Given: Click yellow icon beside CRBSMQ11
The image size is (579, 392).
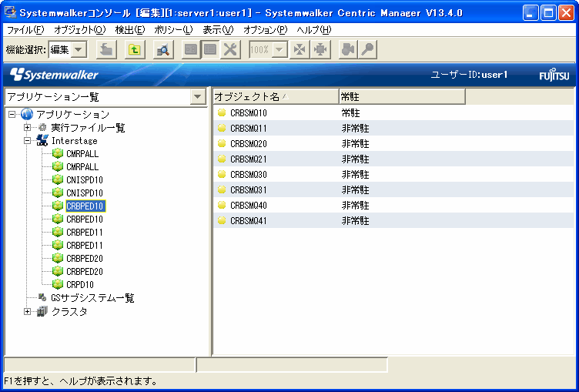Looking at the screenshot, I should (x=222, y=128).
